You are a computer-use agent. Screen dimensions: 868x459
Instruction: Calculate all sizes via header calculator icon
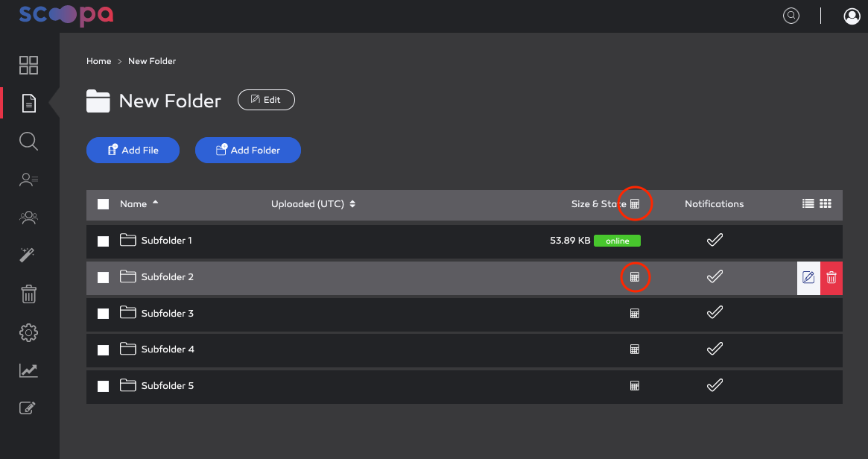(x=635, y=203)
